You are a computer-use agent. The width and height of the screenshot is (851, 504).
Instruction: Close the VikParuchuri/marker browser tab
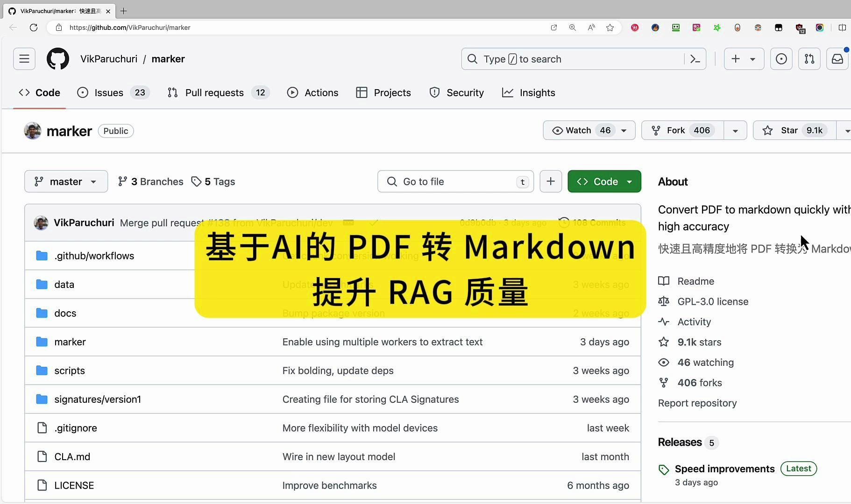pyautogui.click(x=108, y=11)
